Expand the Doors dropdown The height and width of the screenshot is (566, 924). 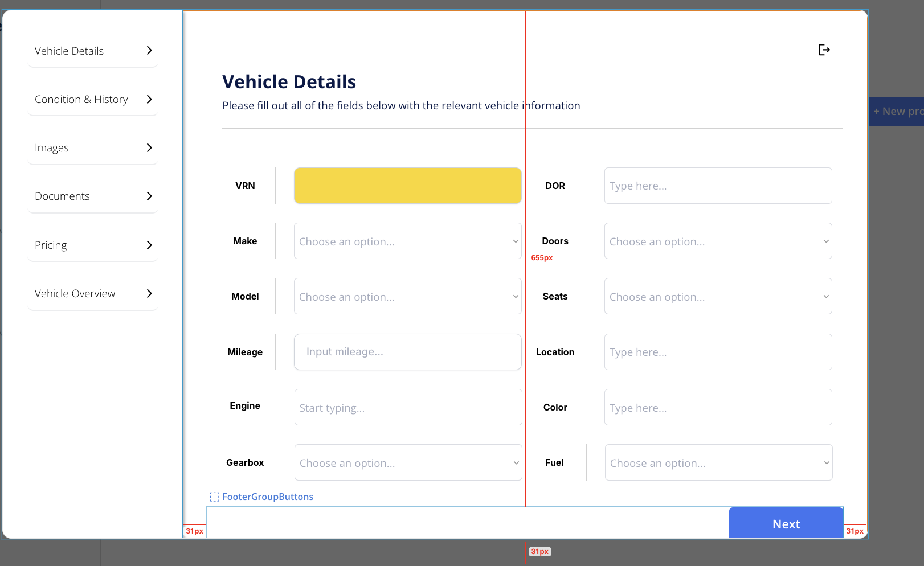click(x=718, y=241)
